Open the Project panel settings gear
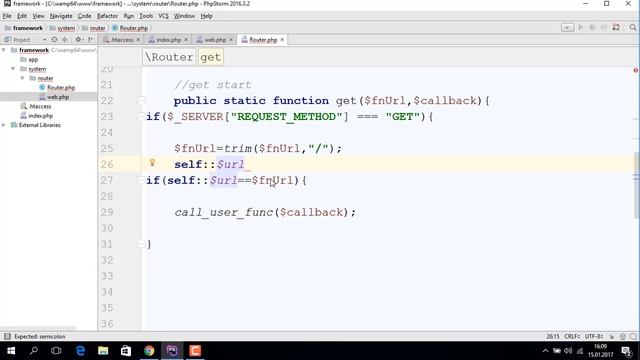The image size is (640, 360). click(79, 40)
